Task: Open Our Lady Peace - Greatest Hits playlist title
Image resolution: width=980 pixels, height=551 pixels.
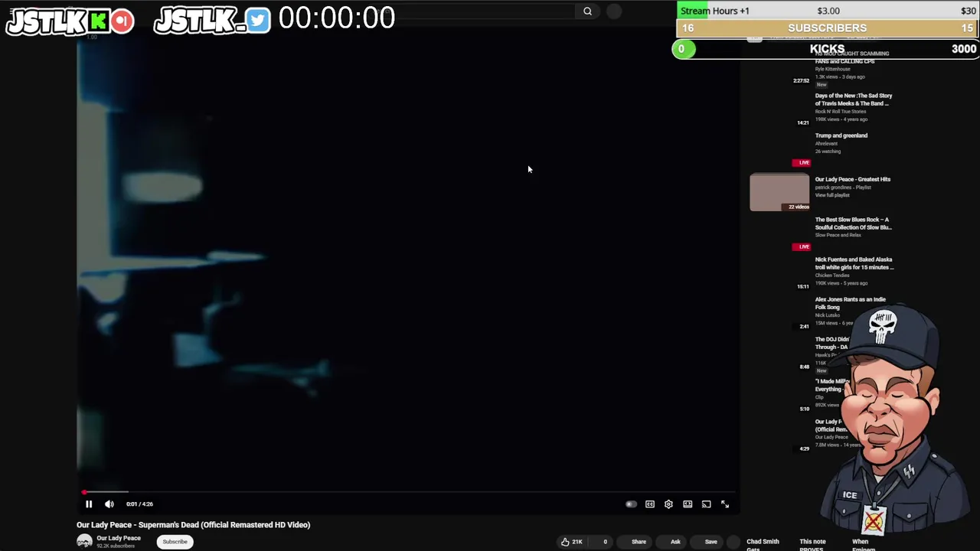Action: (852, 179)
